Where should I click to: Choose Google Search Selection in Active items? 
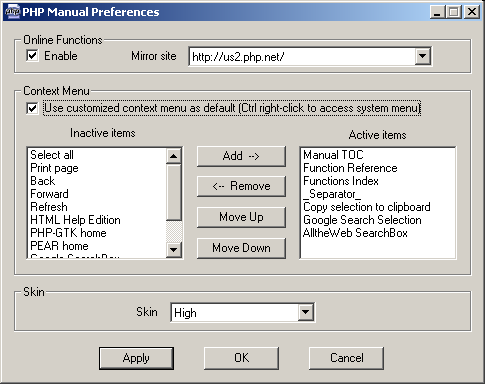click(362, 220)
